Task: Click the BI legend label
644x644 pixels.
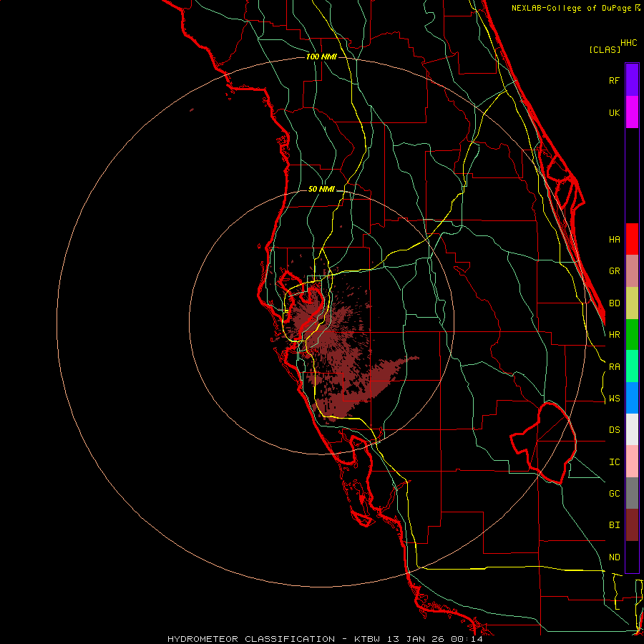Action: click(614, 525)
